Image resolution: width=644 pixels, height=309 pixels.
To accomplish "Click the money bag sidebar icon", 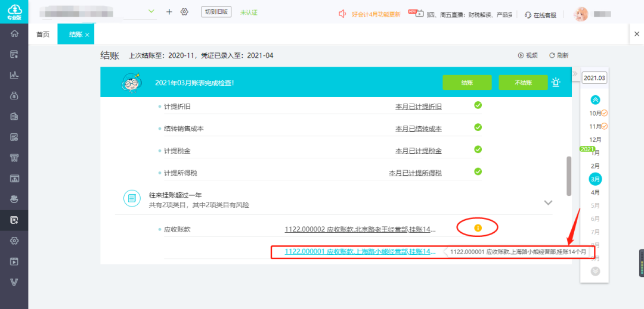I will tap(14, 95).
